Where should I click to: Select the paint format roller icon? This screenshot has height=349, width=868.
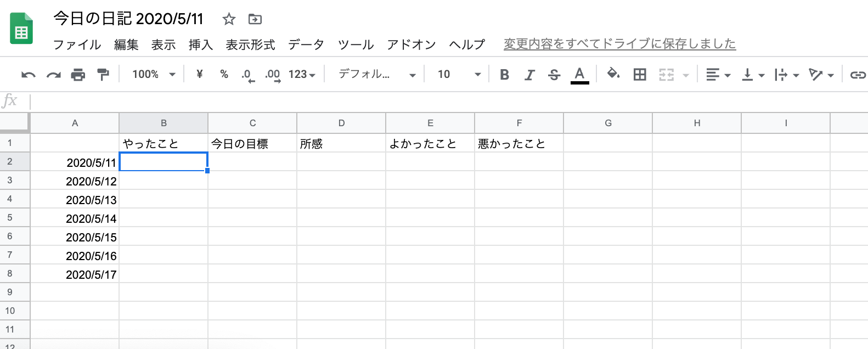coord(103,75)
